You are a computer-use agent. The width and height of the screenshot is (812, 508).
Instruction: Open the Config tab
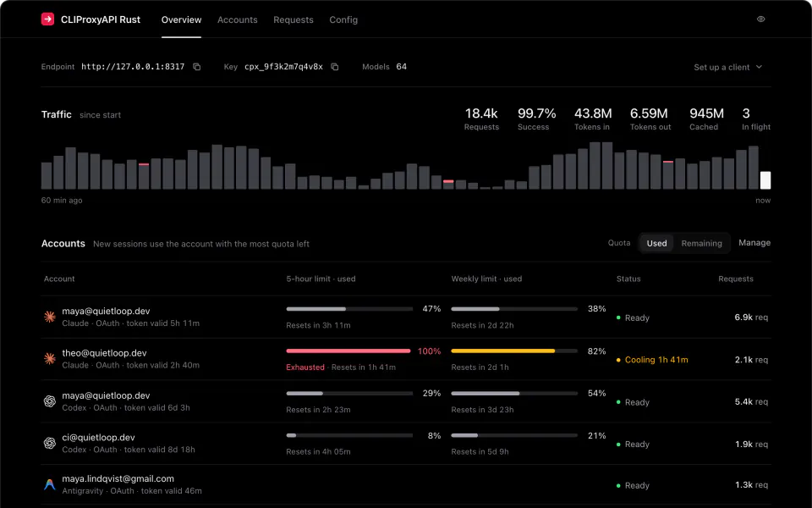click(343, 19)
